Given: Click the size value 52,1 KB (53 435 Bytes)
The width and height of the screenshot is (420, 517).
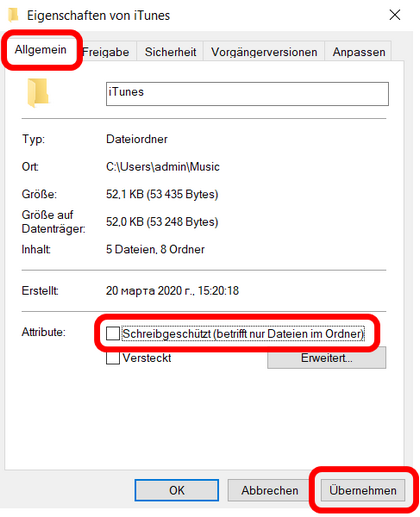Looking at the screenshot, I should coord(162,194).
